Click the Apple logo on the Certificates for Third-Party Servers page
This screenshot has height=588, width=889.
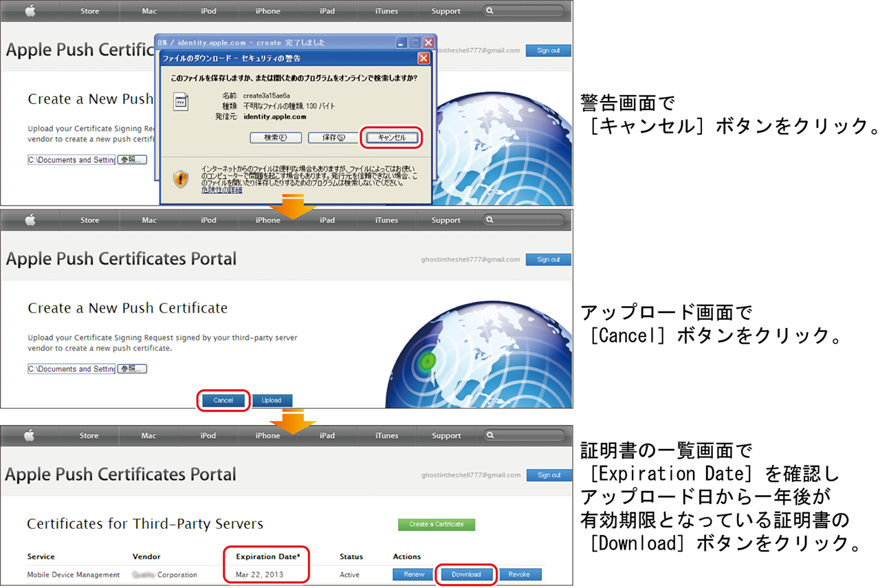30,435
